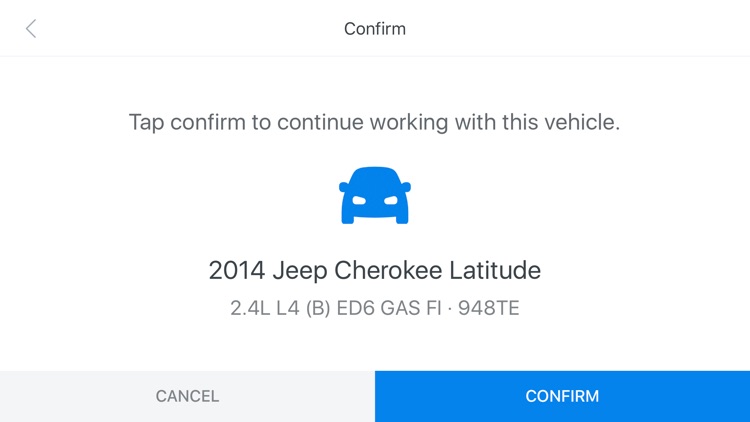Screen dimensions: 750x422
Task: Click the Confirm header title
Action: pos(375,29)
